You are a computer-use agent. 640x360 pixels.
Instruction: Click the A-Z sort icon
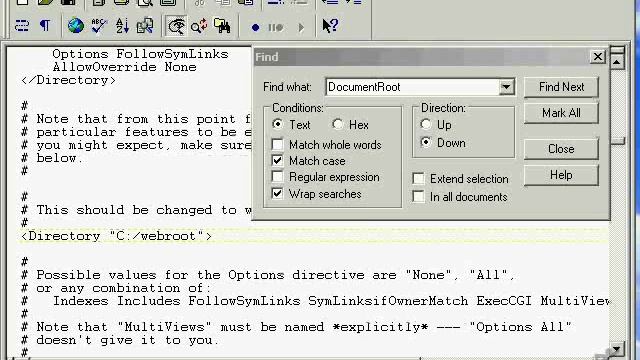tap(122, 27)
